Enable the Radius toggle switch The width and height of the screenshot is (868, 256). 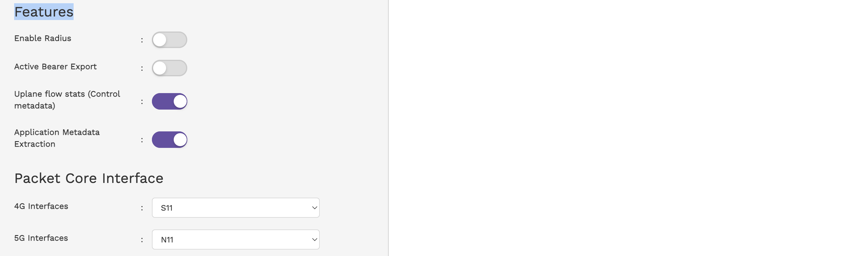point(170,40)
